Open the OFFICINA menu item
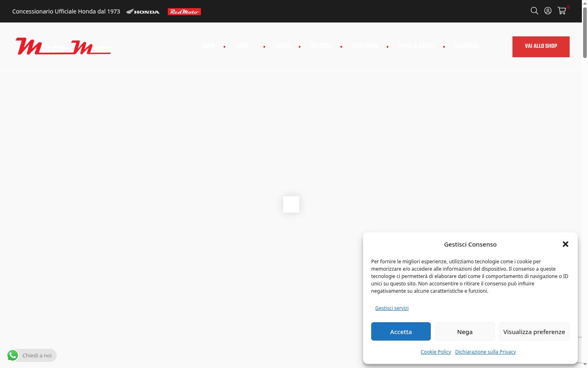588x368 pixels. [321, 46]
